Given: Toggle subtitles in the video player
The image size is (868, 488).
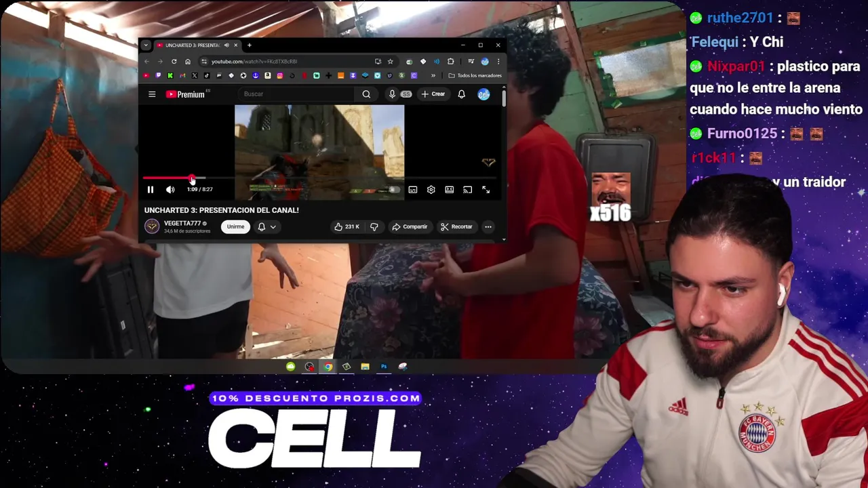Looking at the screenshot, I should point(412,190).
